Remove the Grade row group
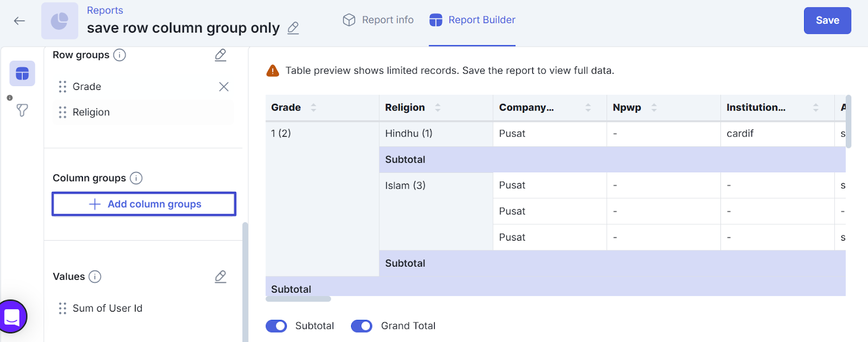This screenshot has width=868, height=342. (224, 87)
